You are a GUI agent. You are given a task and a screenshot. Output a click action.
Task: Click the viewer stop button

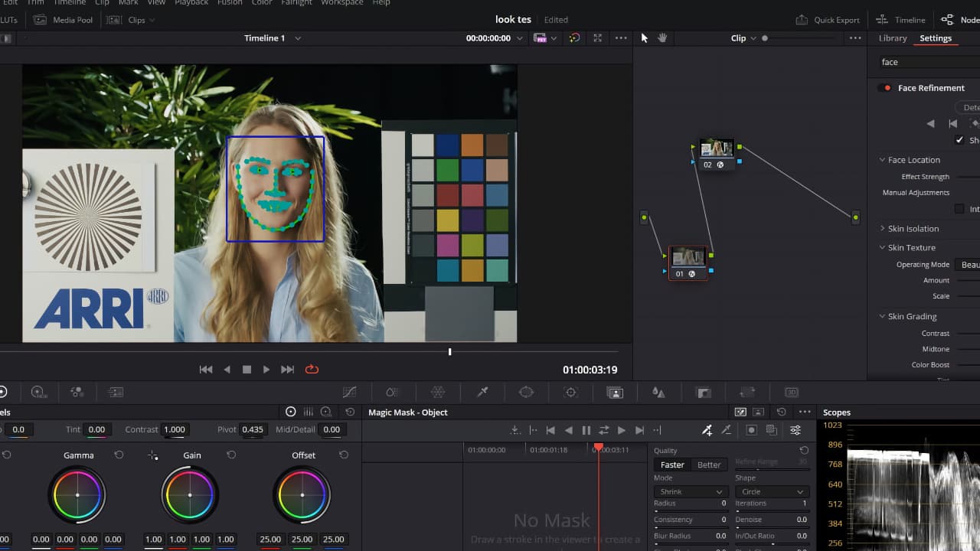click(x=247, y=369)
